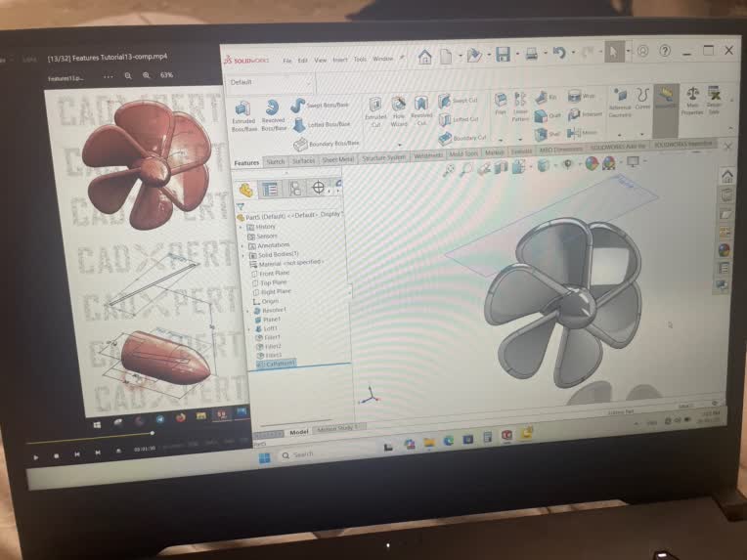This screenshot has height=560, width=747.
Task: Click the Linear Pattern tool
Action: point(520,108)
